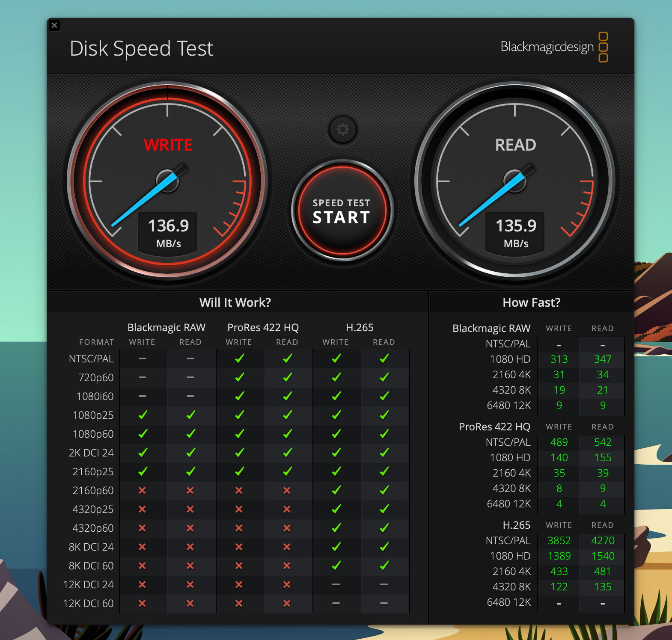Click the H.265 column header in Will It Work
This screenshot has height=640, width=672.
coord(360,328)
